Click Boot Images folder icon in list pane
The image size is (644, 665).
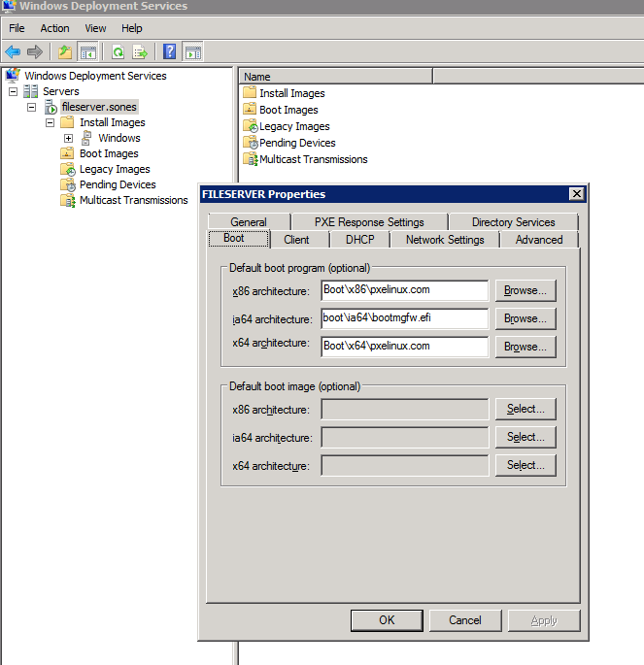[250, 109]
